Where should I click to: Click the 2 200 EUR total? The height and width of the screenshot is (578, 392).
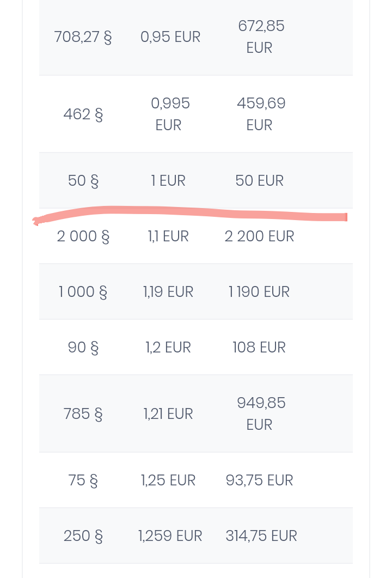coord(259,236)
